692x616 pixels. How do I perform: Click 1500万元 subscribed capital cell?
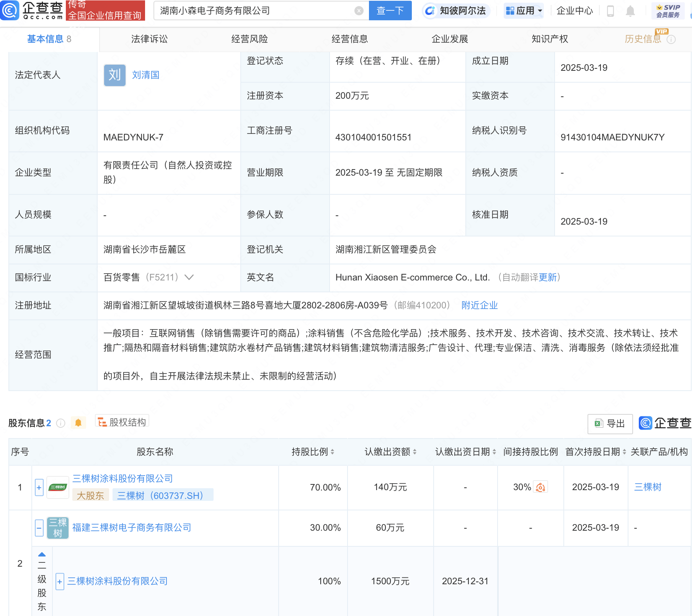click(390, 581)
